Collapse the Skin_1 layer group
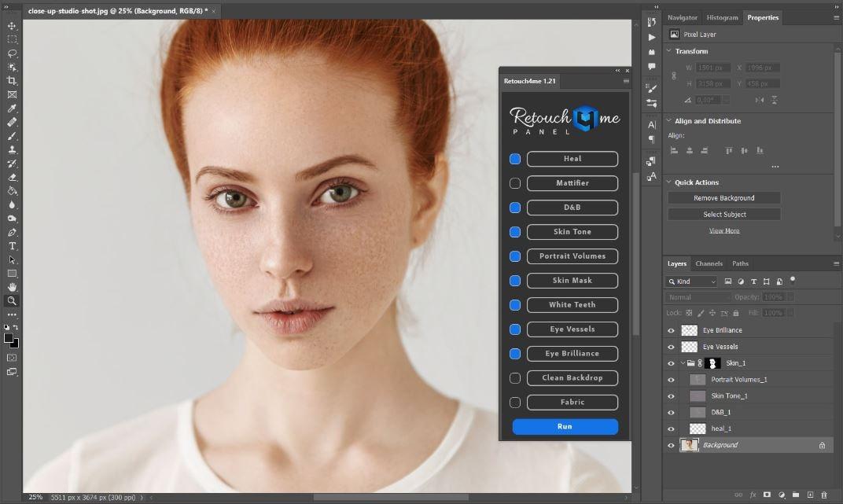Screen dimensions: 843x504 [683, 363]
